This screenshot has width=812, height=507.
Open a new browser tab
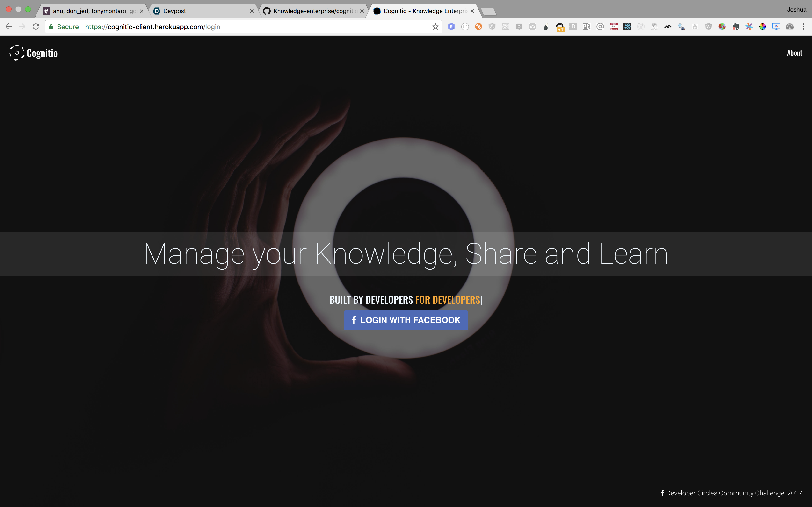(x=489, y=12)
